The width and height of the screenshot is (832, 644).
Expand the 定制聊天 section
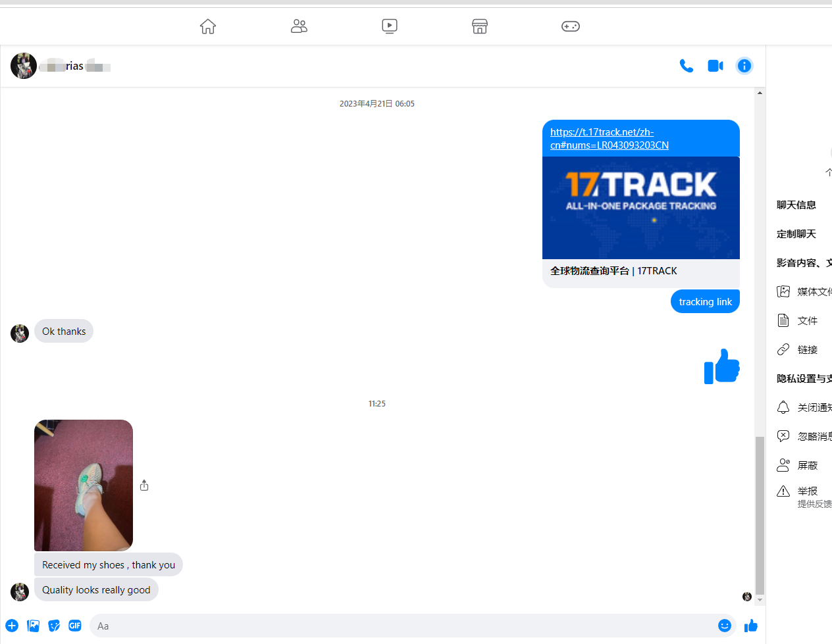[796, 234]
